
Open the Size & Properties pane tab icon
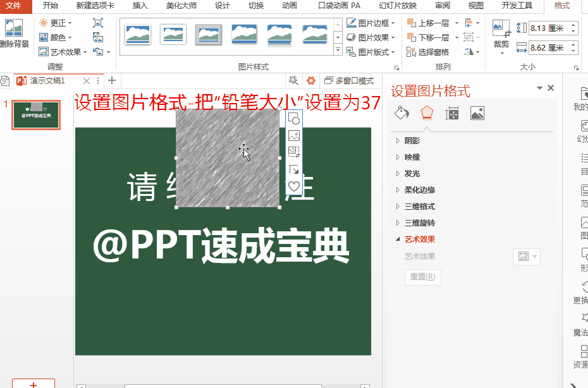[x=452, y=113]
